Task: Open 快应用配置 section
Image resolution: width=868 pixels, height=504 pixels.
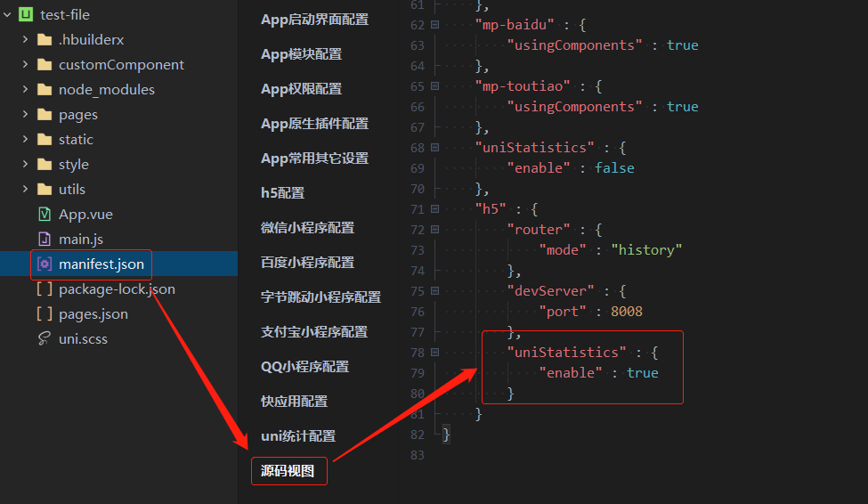Action: 294,401
